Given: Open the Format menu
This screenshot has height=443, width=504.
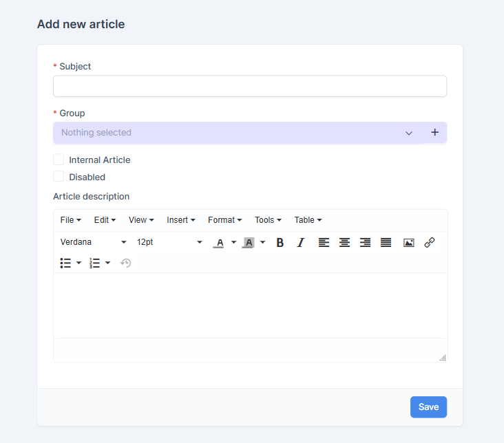Looking at the screenshot, I should click(224, 220).
